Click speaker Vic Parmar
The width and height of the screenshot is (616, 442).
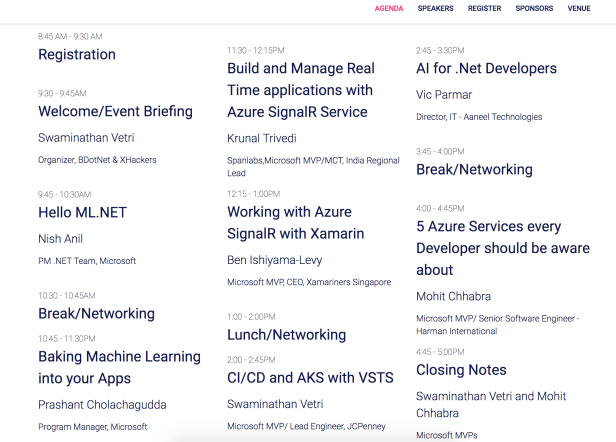[x=444, y=95]
